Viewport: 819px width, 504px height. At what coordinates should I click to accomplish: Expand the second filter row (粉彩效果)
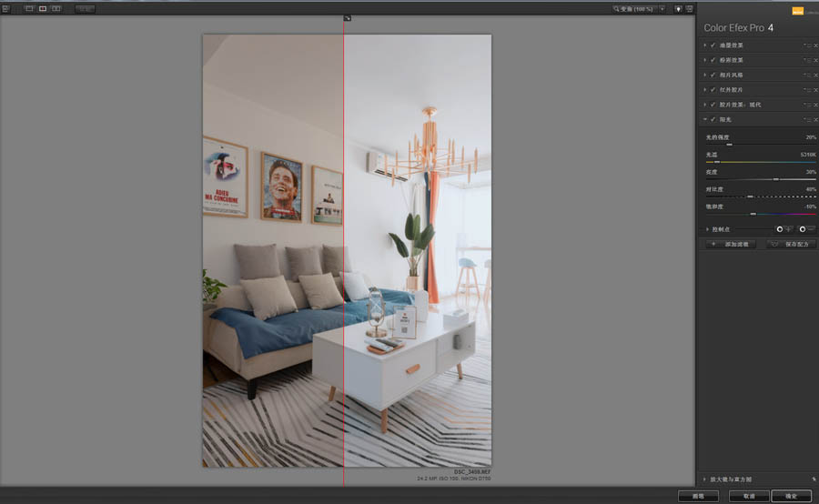(x=704, y=60)
